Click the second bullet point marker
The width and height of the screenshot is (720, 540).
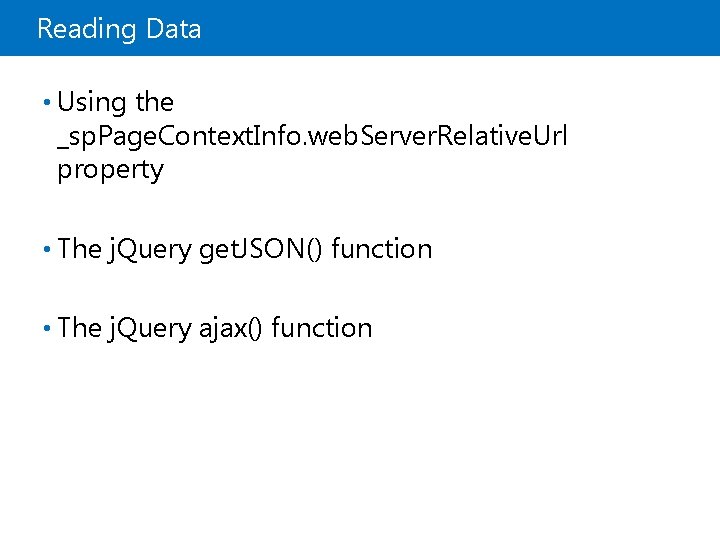click(49, 249)
